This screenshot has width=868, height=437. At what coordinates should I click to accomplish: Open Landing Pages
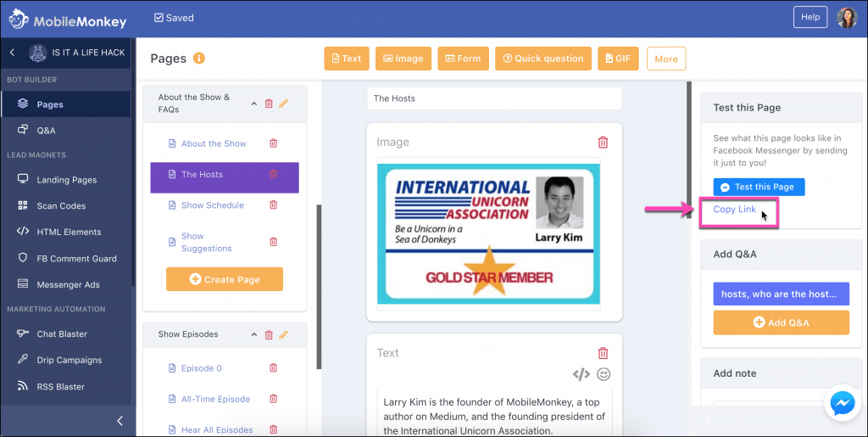pos(65,179)
